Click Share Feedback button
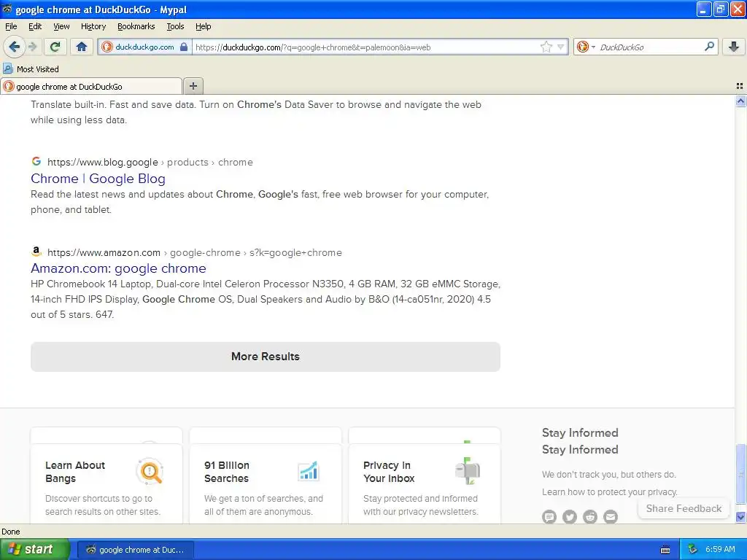The width and height of the screenshot is (747, 560). point(684,508)
